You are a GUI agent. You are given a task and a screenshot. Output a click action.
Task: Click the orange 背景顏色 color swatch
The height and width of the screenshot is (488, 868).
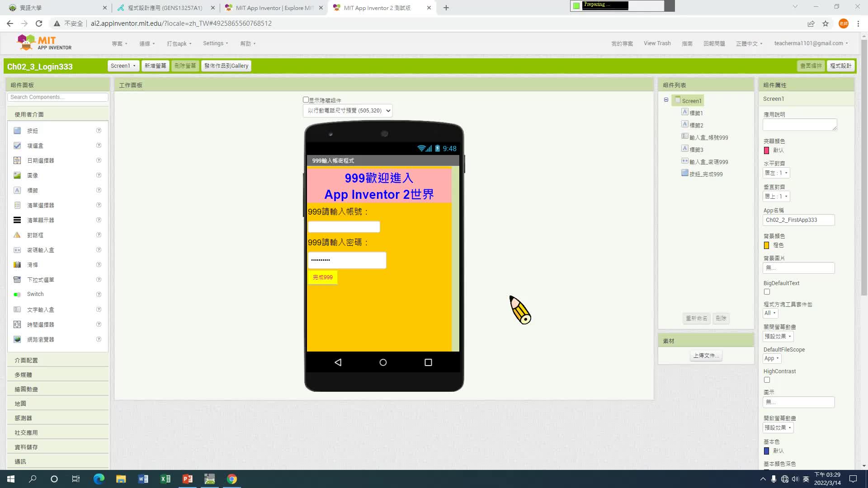pyautogui.click(x=766, y=245)
